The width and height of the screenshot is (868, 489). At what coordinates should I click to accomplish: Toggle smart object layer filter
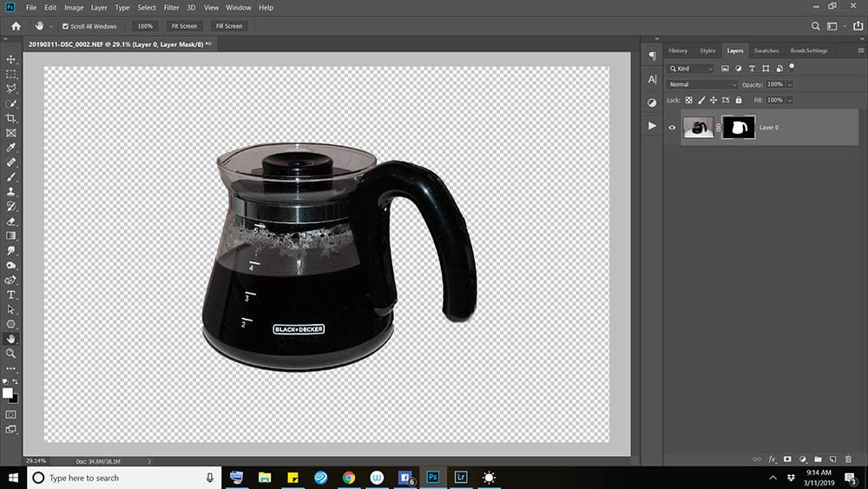(779, 68)
